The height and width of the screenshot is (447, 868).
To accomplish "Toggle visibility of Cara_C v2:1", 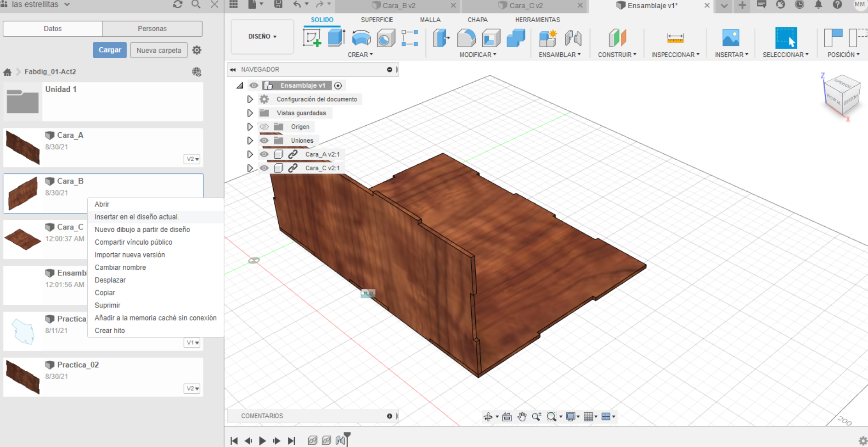I will (264, 168).
